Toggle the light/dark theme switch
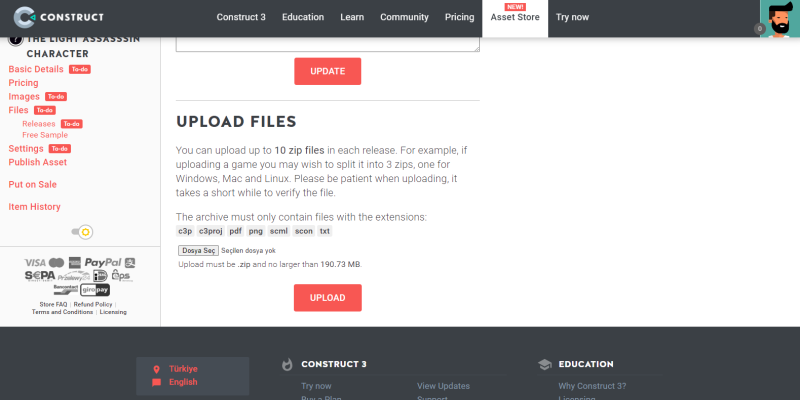 (x=82, y=232)
